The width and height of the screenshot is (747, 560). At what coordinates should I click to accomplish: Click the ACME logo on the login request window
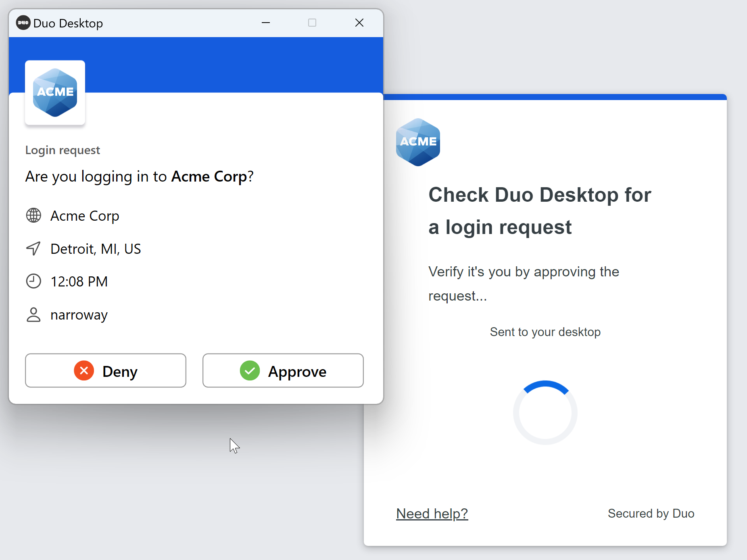point(55,92)
